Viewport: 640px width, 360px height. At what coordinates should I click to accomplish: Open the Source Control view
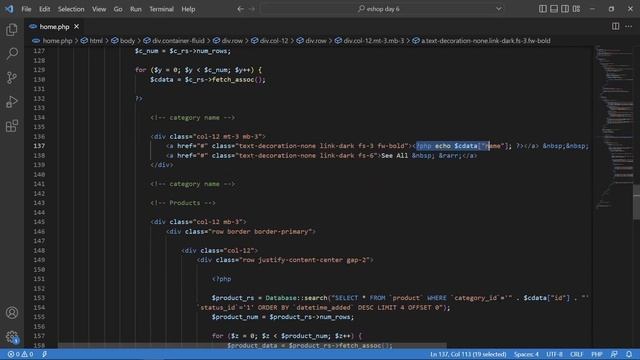tap(12, 78)
